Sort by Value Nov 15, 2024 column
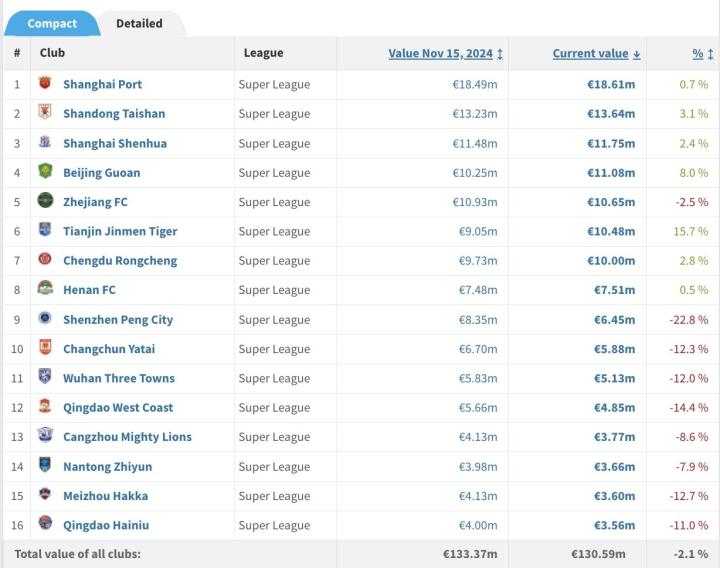Screen dimensions: 720x568 coord(445,53)
